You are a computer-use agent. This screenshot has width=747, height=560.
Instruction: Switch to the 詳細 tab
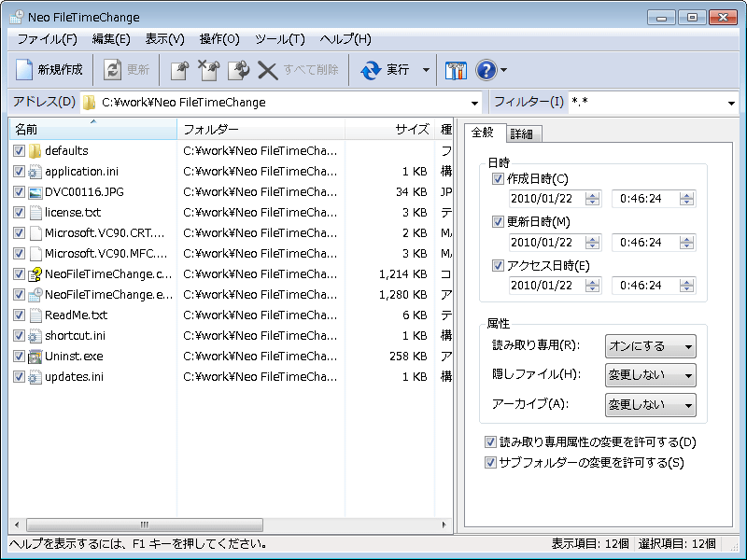pyautogui.click(x=522, y=133)
